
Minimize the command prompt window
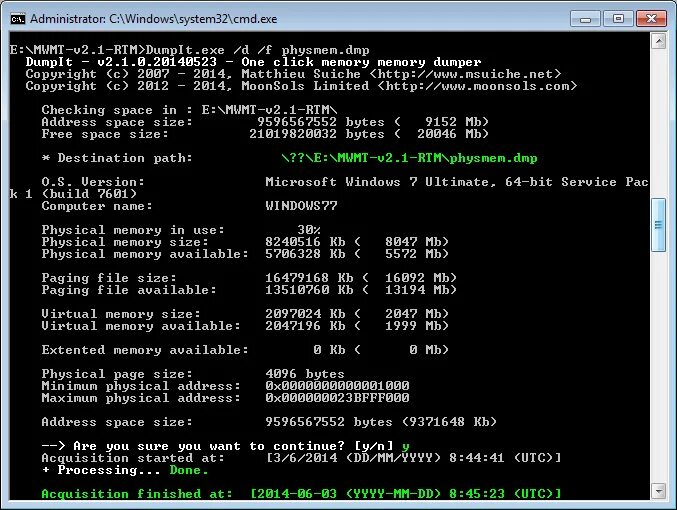pos(585,19)
